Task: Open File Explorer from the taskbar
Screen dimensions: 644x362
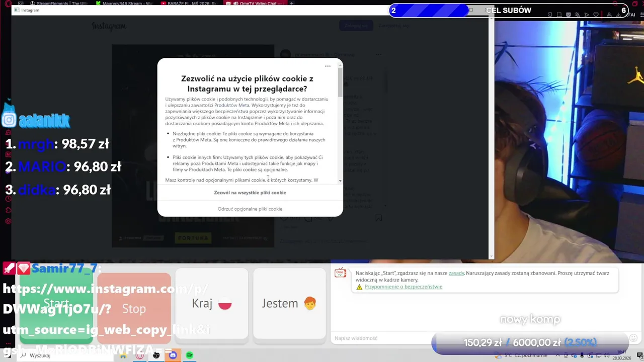Action: point(123,355)
